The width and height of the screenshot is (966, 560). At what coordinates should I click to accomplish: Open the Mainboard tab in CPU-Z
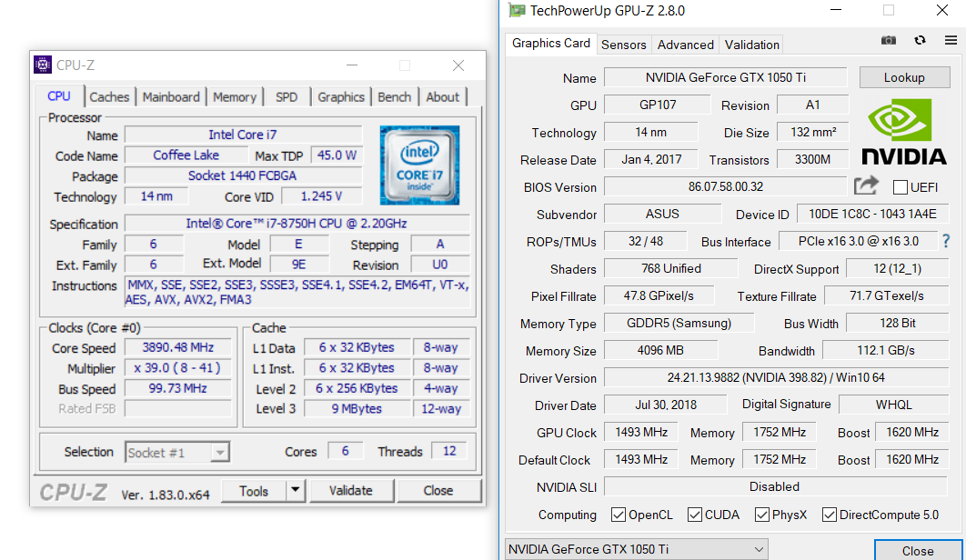(x=171, y=96)
